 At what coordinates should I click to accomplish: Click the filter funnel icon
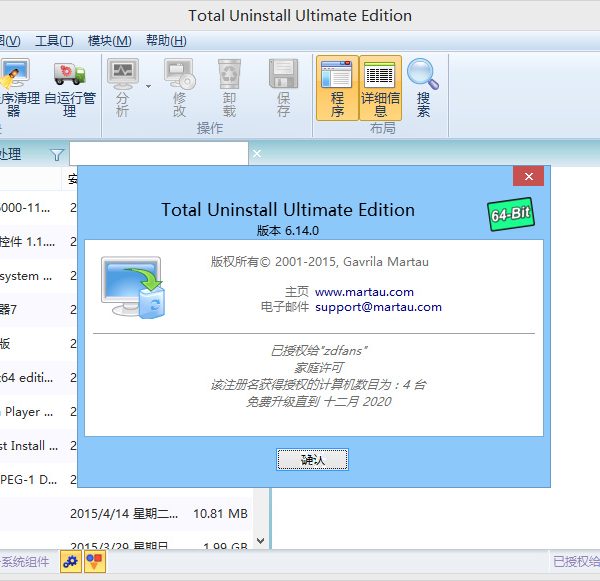(x=56, y=154)
